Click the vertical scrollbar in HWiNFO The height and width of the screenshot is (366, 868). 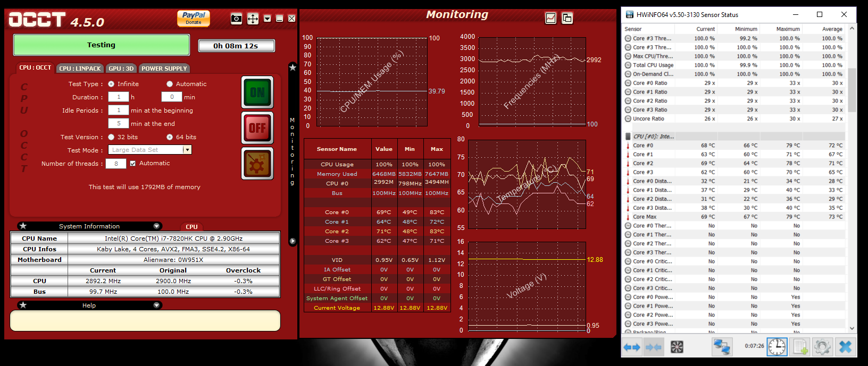[x=852, y=90]
